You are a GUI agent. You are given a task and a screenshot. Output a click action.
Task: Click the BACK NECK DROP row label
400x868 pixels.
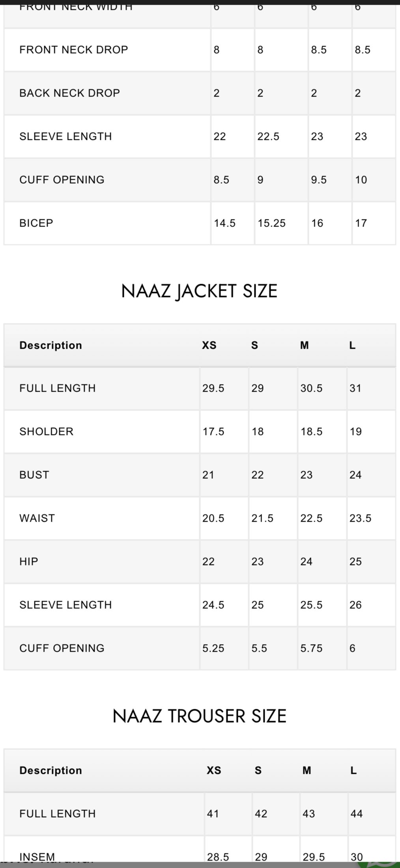click(x=69, y=93)
